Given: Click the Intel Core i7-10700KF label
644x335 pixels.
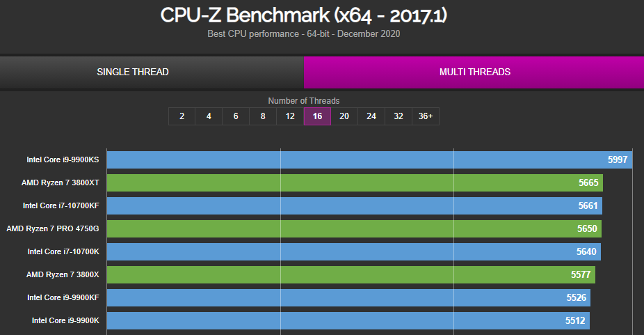Looking at the screenshot, I should pos(61,205).
